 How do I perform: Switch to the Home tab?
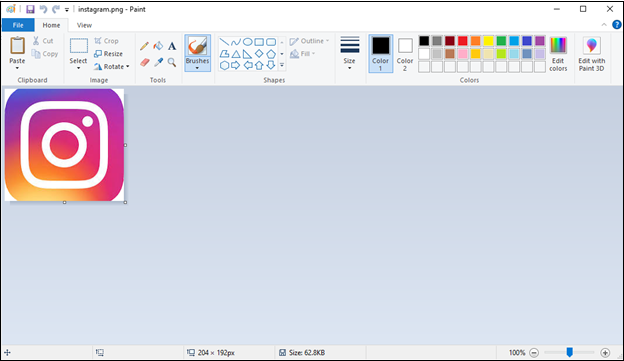[51, 25]
